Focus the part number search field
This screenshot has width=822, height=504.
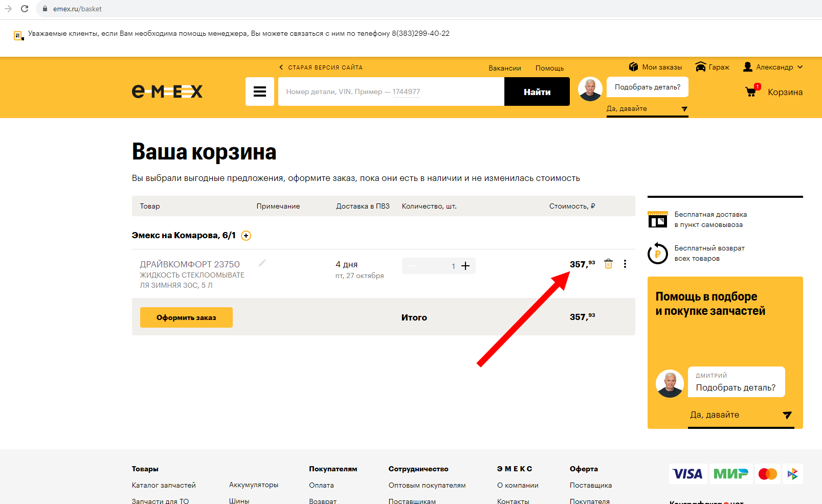click(x=391, y=91)
